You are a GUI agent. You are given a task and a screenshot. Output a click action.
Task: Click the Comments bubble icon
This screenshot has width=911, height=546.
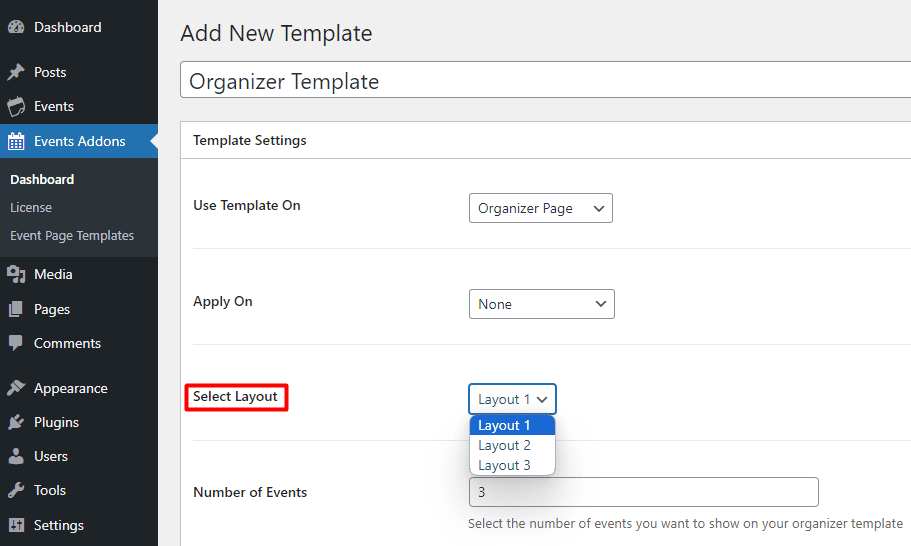point(16,343)
